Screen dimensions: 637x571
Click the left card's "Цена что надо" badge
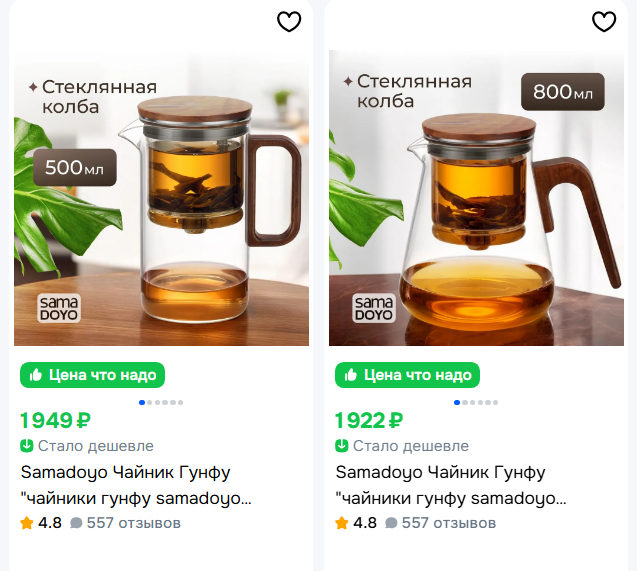click(x=92, y=375)
